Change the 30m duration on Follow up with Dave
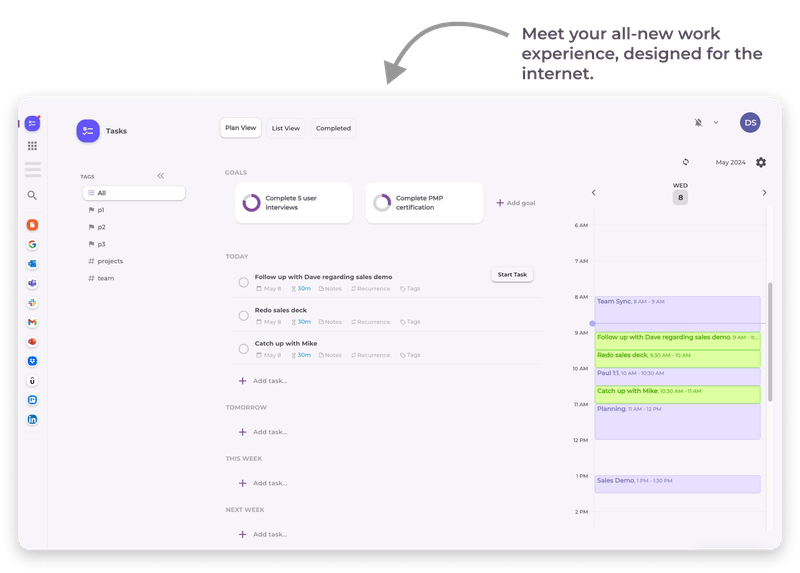This screenshot has width=800, height=573. (301, 289)
